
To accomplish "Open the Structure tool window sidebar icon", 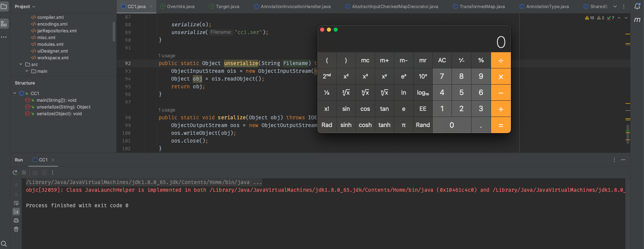I will click(4, 24).
